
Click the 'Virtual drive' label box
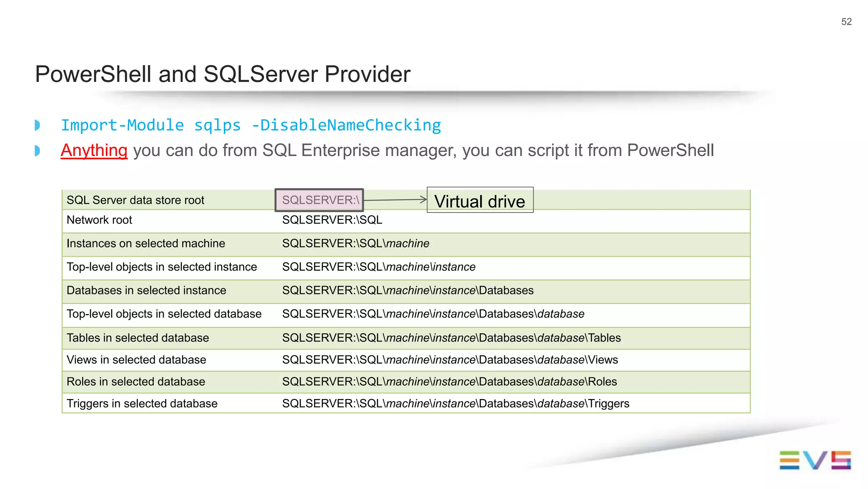(x=480, y=200)
